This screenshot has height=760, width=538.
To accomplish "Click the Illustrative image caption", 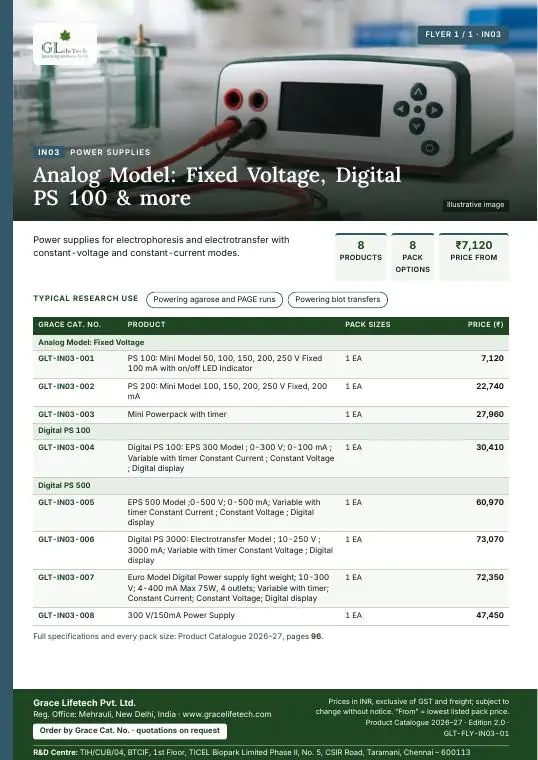I will (475, 205).
